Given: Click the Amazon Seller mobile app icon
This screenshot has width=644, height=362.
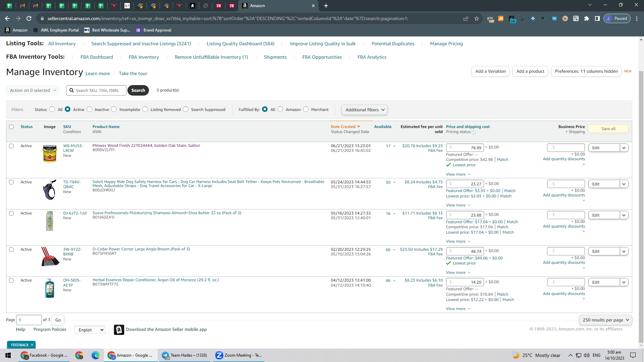Looking at the screenshot, I should click(x=119, y=330).
